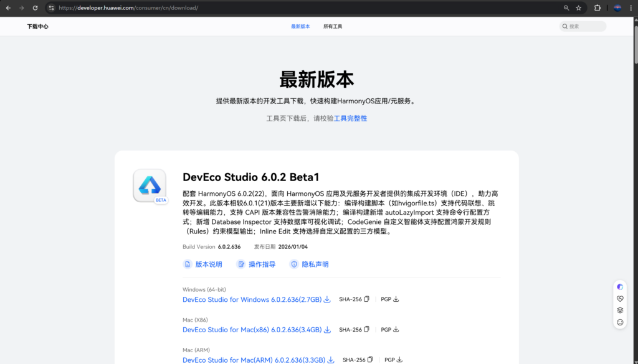Select the 最新版本 tab
Screen dimensions: 638x364
(x=300, y=26)
